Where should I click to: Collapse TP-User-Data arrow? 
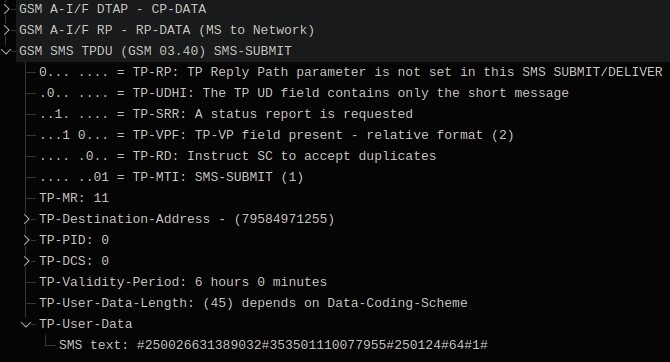(26, 324)
